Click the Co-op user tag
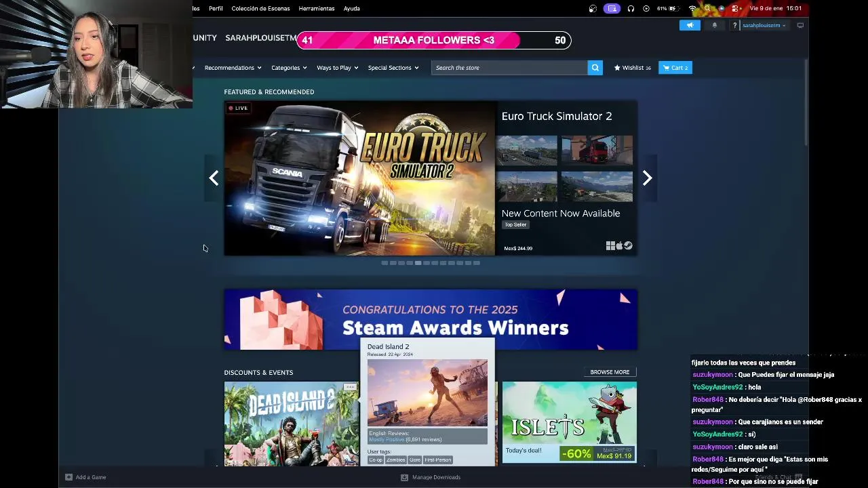 pos(376,460)
